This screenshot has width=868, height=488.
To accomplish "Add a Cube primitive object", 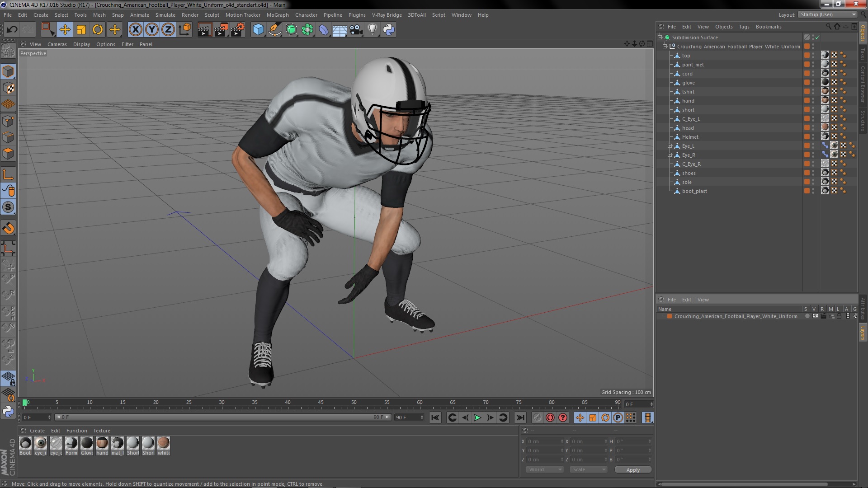I will (x=258, y=30).
